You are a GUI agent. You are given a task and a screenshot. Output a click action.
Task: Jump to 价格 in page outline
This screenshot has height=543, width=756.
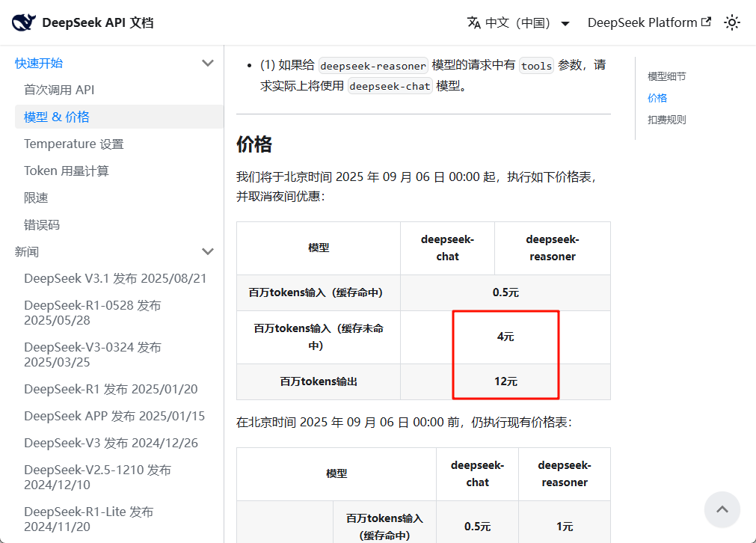657,98
